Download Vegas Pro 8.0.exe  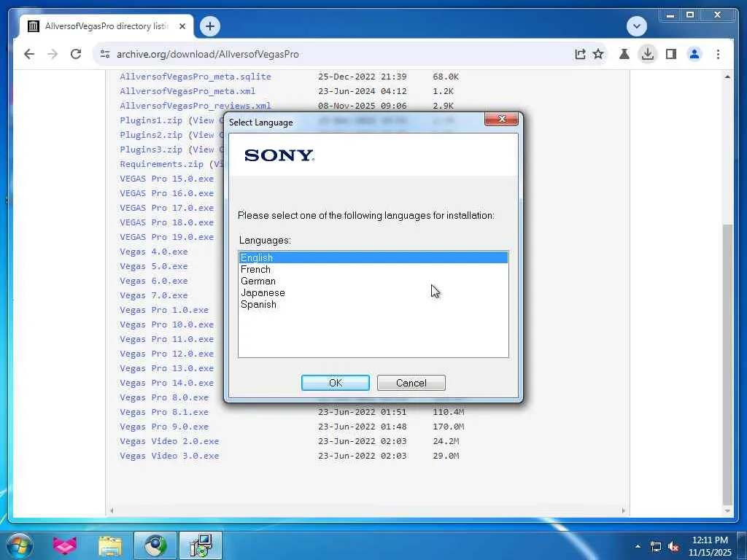164,397
